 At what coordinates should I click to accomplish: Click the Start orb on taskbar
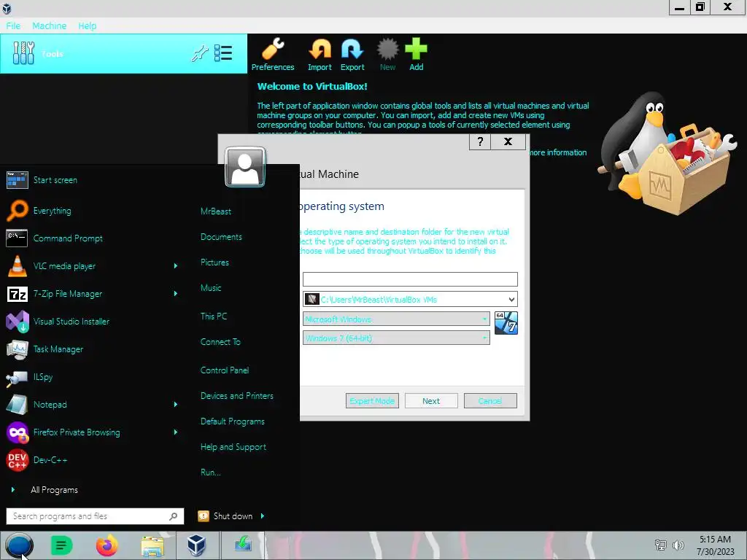(20, 545)
